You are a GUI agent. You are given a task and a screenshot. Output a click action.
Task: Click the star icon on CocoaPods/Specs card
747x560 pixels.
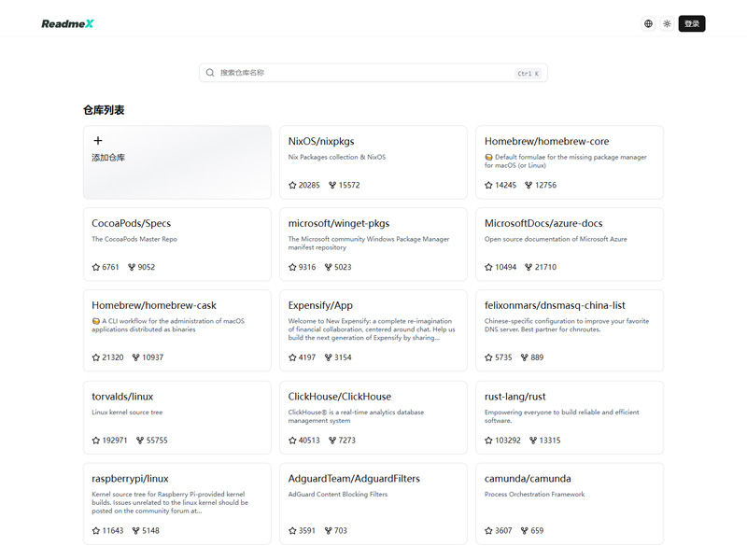point(96,267)
